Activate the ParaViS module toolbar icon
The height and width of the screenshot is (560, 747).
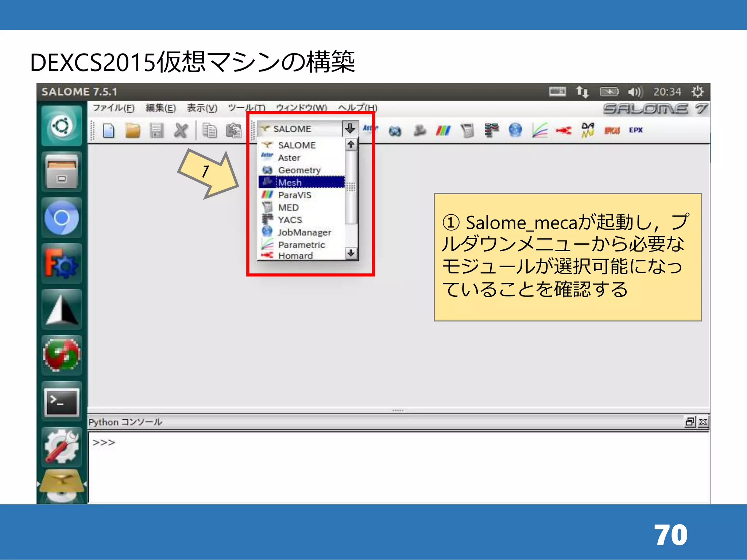coord(443,130)
